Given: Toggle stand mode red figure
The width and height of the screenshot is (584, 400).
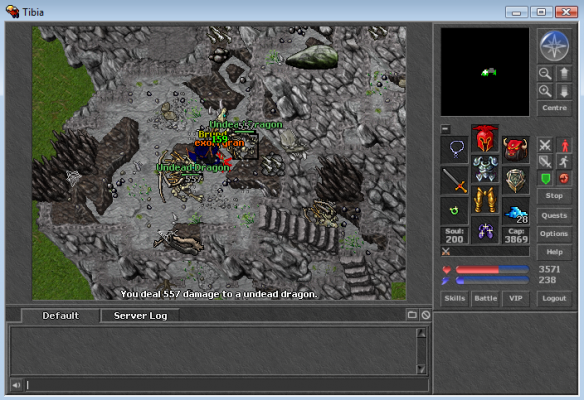Looking at the screenshot, I should [x=564, y=145].
